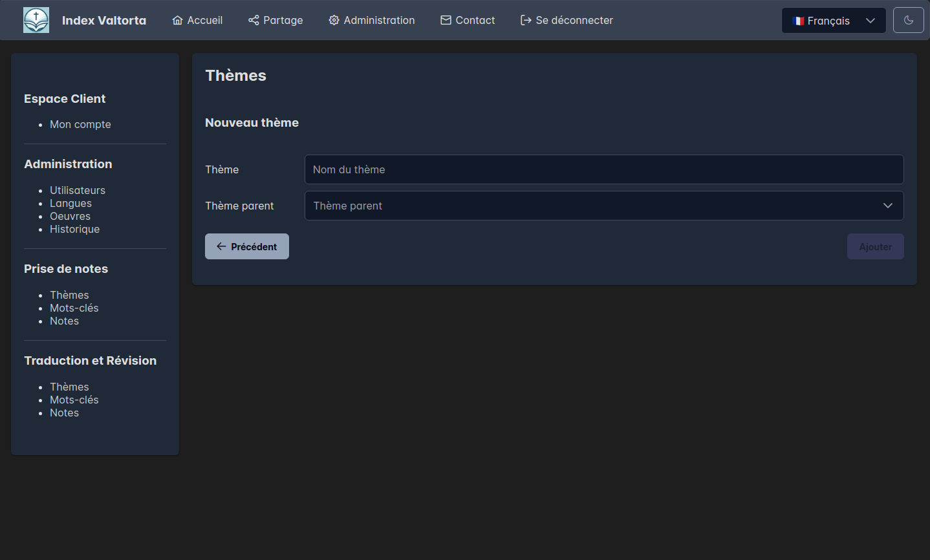930x560 pixels.
Task: Click the left arrow icon in Précédent
Action: (x=221, y=246)
